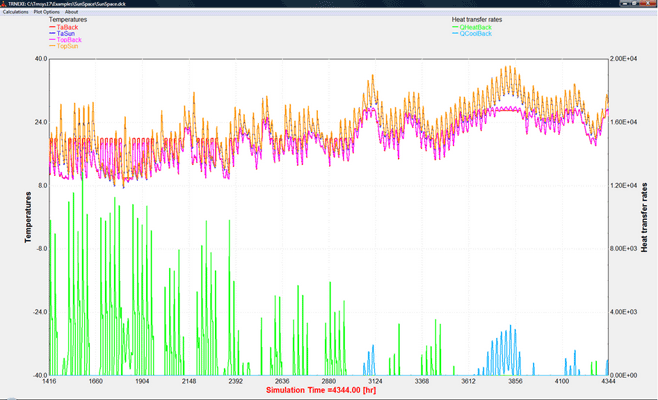This screenshot has height=400, width=658.
Task: Open the Plot Options menu
Action: click(46, 12)
